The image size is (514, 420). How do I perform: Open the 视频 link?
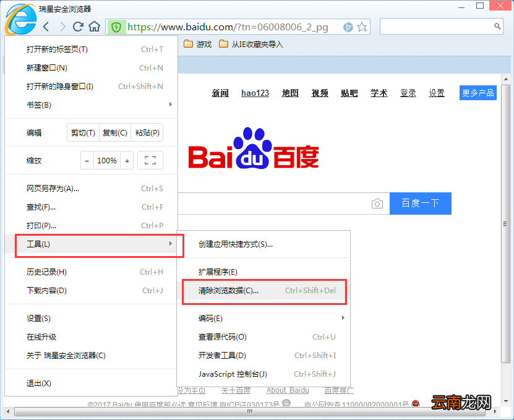[x=320, y=93]
